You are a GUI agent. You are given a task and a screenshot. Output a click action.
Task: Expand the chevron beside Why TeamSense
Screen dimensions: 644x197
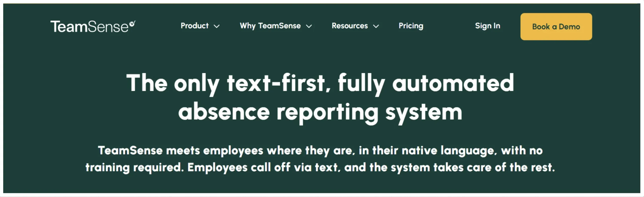click(x=309, y=26)
